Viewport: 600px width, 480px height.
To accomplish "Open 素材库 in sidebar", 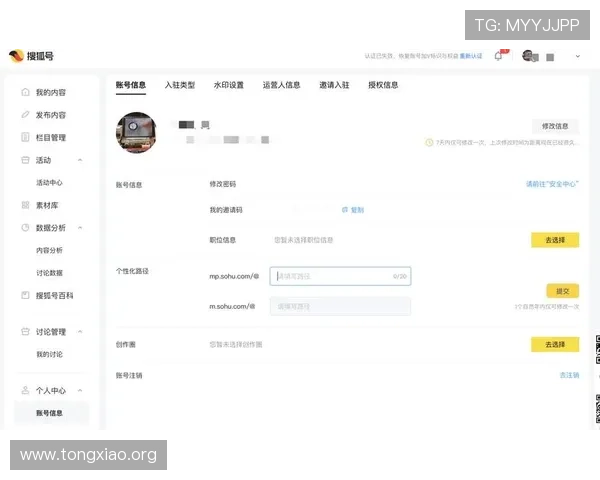I will coord(47,205).
